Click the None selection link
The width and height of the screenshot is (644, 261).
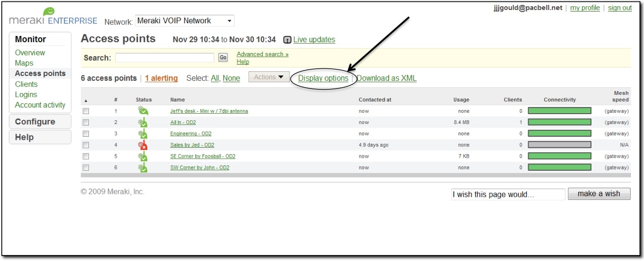click(231, 78)
